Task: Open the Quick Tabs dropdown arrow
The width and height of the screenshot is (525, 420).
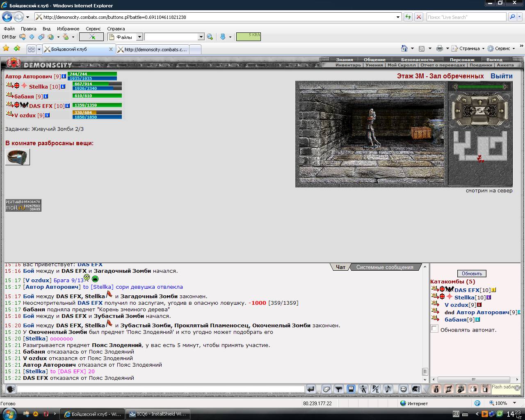Action: (39, 49)
